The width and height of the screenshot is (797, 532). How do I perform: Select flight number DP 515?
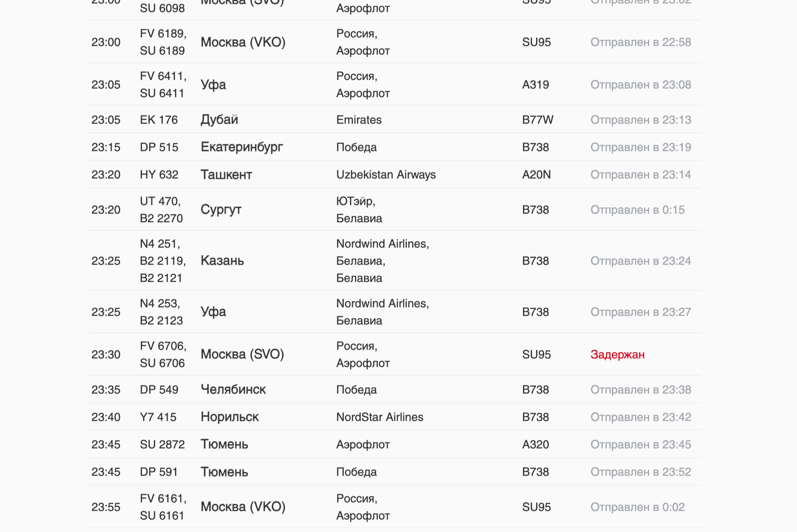click(159, 147)
